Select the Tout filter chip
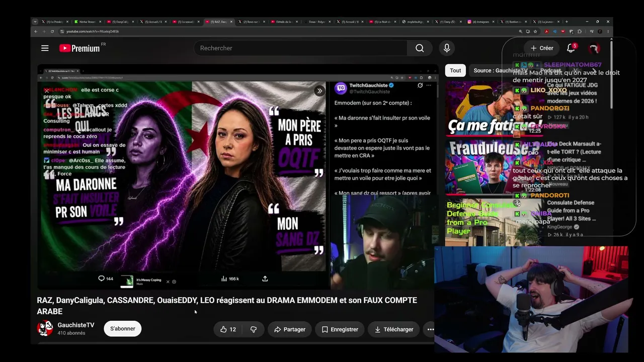 455,70
